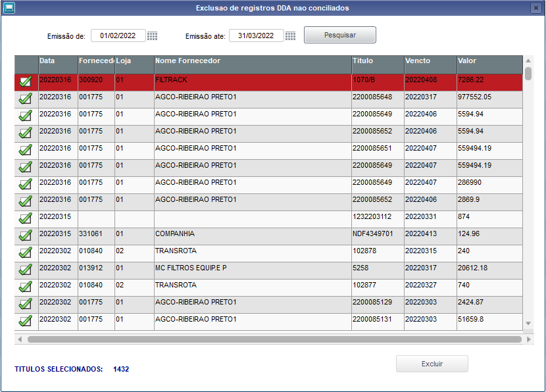Focus the Emissão ate date field

coord(257,36)
